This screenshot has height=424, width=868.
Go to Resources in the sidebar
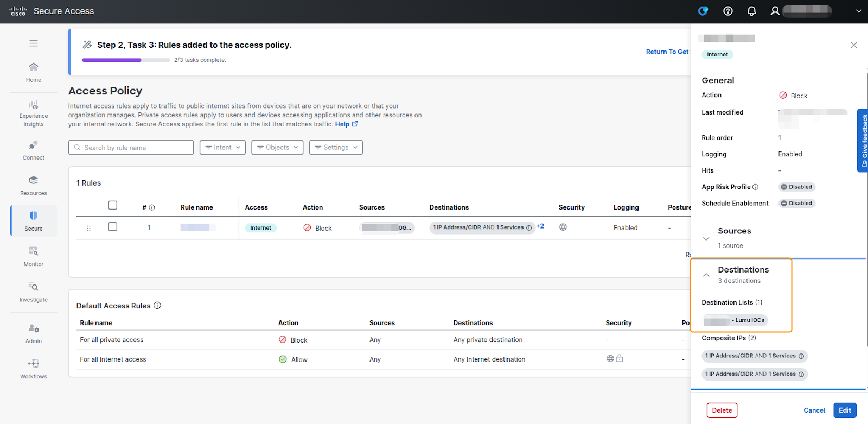click(x=34, y=185)
